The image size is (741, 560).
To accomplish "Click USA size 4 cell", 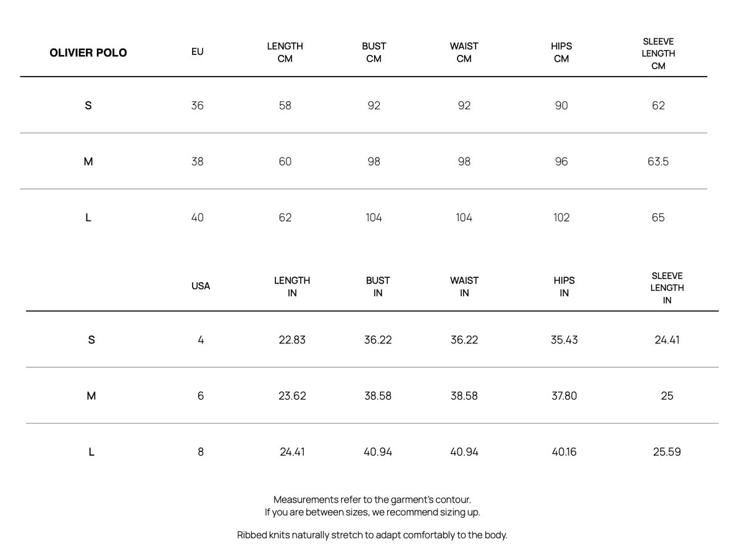I will [201, 340].
